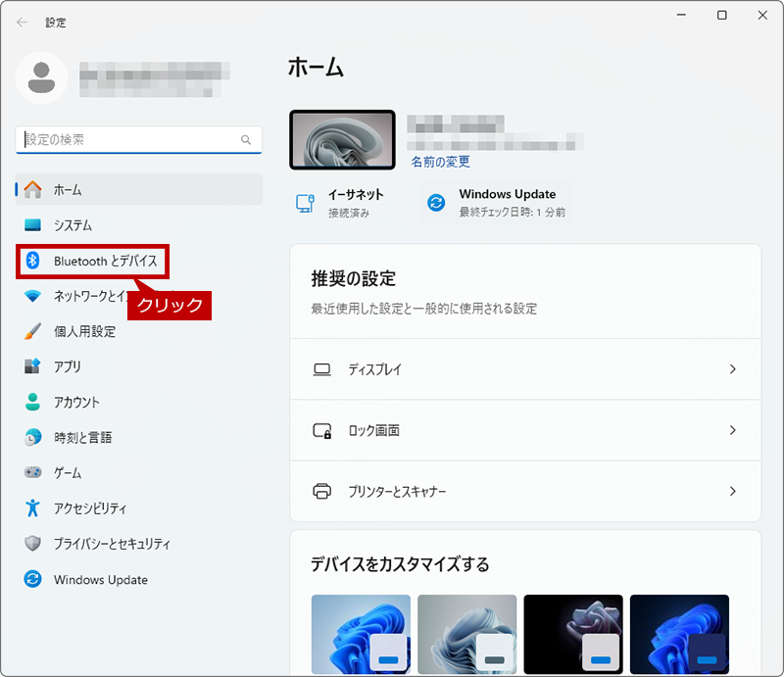Screen dimensions: 784x677
Task: Open アクセシビリティ figure icon
Action: [33, 508]
